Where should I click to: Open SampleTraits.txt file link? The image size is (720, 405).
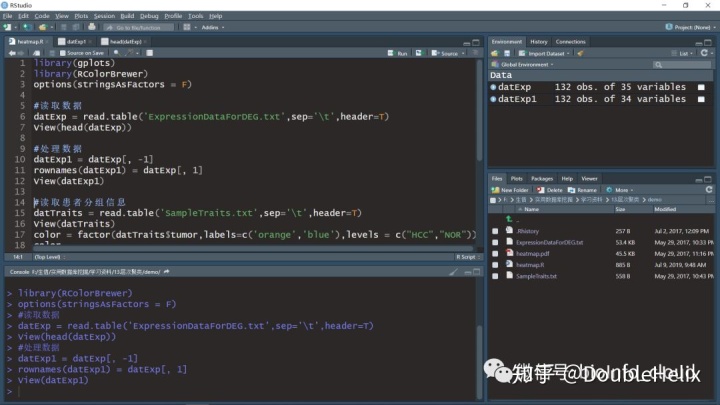coord(536,276)
